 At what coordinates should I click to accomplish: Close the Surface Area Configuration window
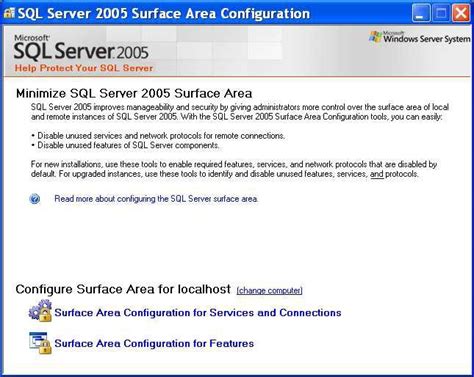coord(461,13)
